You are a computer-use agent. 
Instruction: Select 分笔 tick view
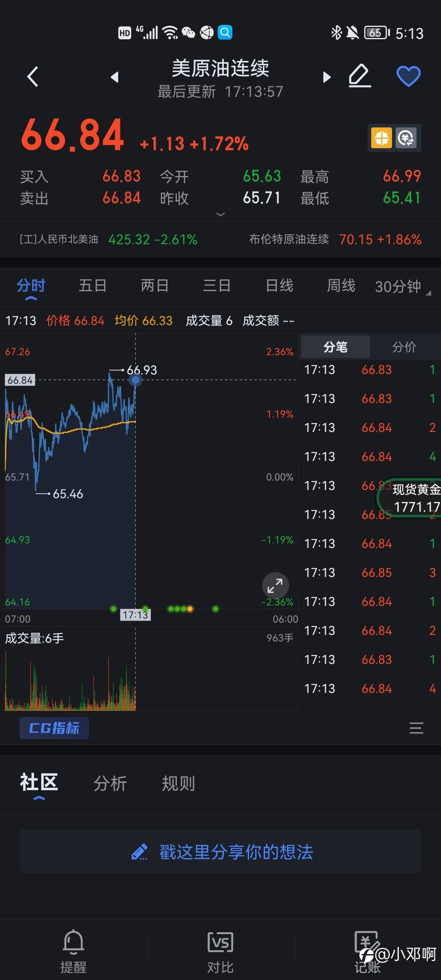335,347
